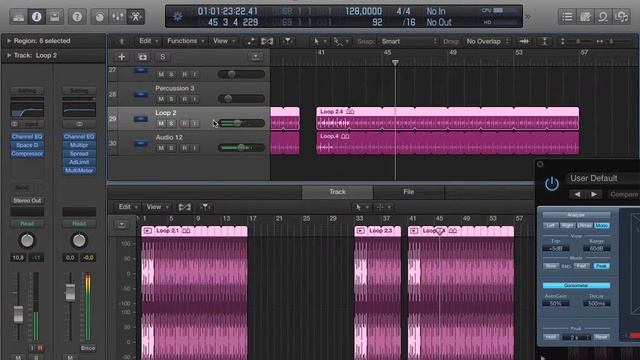Click the Catch playhead icon in tracks toolbar
This screenshot has width=640, height=360.
288,41
